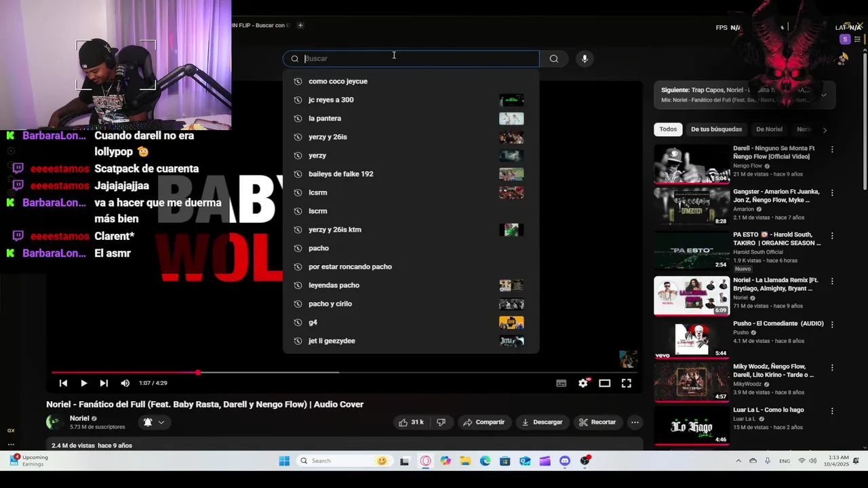Skip to the next video
868x488 pixels.
pos(104,383)
